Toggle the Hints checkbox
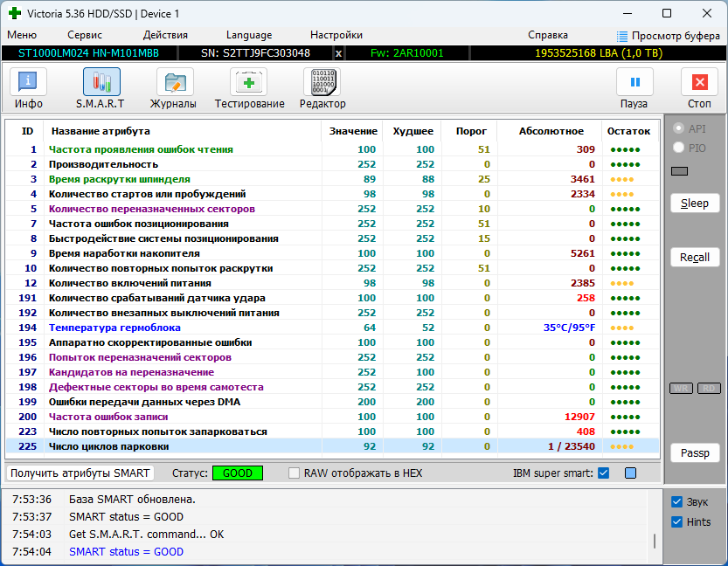Screen dimensions: 728x566 pyautogui.click(x=676, y=522)
